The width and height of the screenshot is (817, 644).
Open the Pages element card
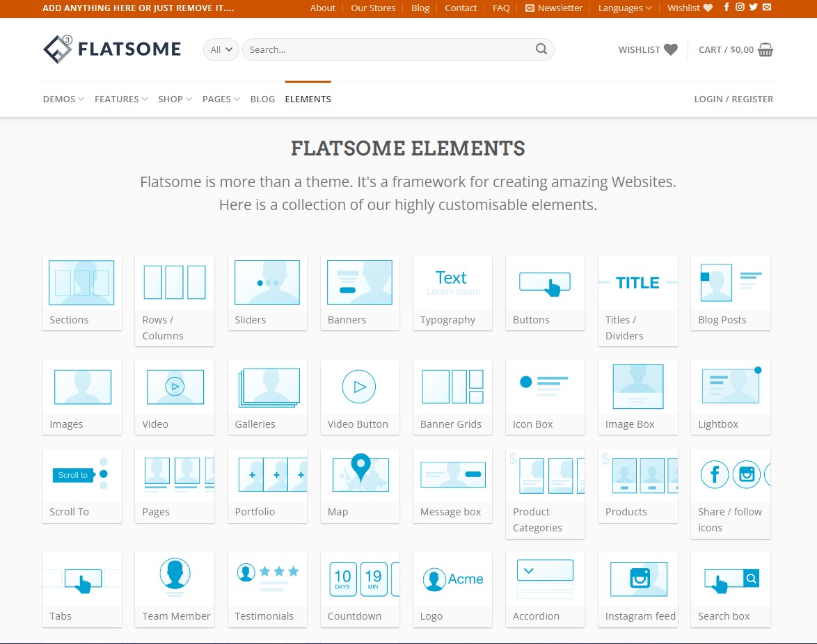[x=175, y=485]
